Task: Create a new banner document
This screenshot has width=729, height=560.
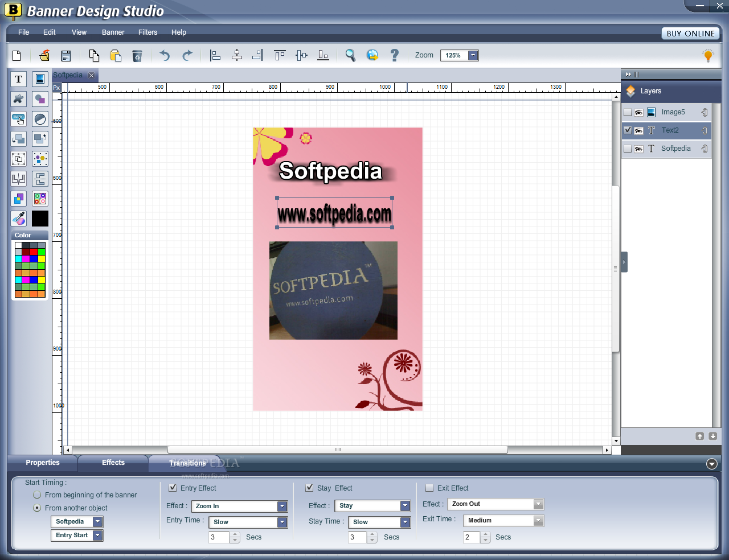Action: tap(17, 55)
